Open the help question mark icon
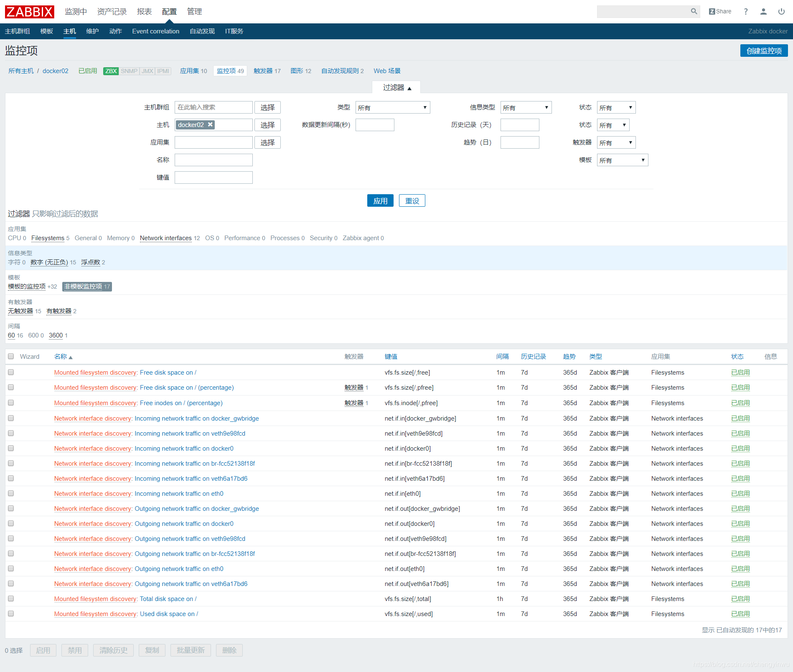Screen dimensions: 793x672 tap(746, 11)
